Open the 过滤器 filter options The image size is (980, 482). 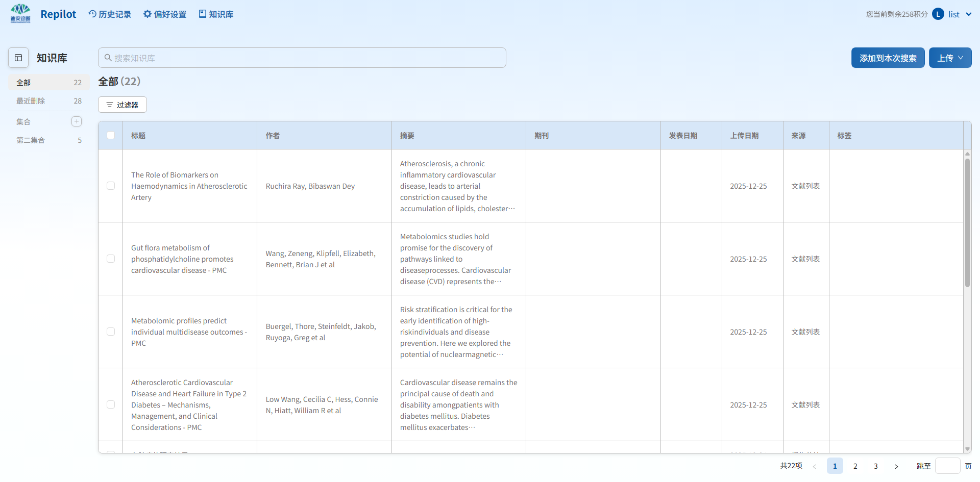[122, 105]
